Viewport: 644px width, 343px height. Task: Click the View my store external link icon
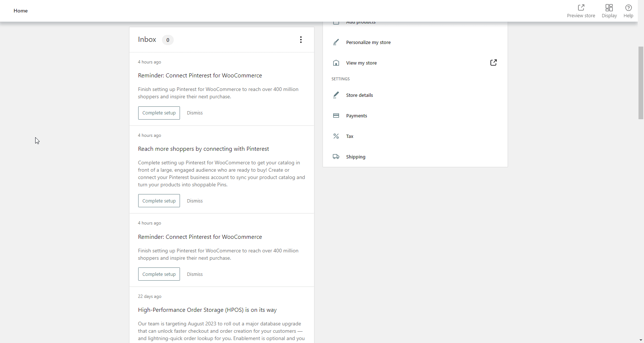click(493, 62)
